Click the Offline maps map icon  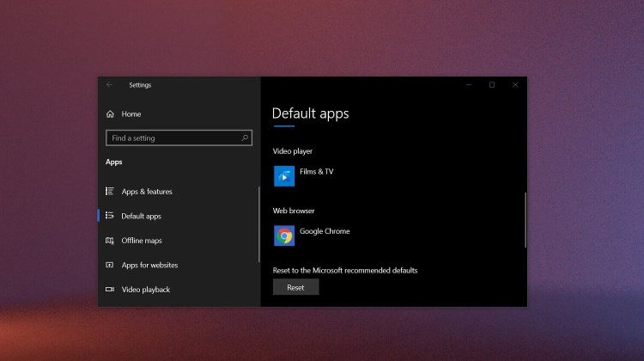[x=110, y=241]
